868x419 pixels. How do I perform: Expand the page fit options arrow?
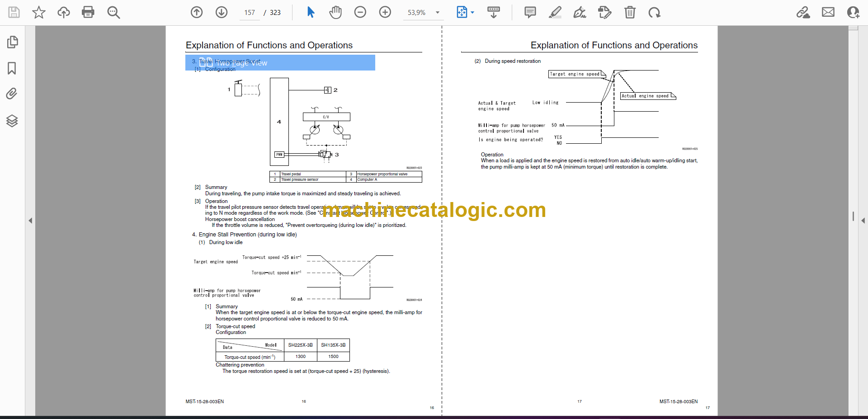(x=472, y=13)
